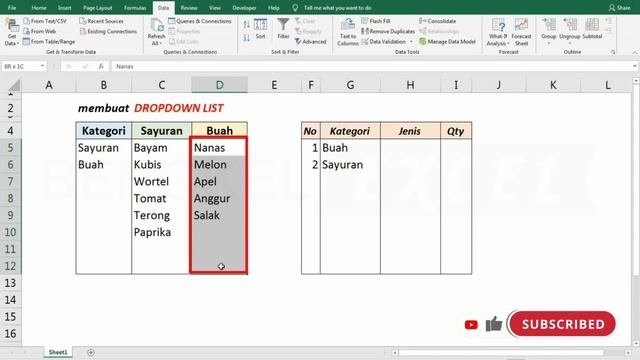Import data From Web

tap(40, 31)
